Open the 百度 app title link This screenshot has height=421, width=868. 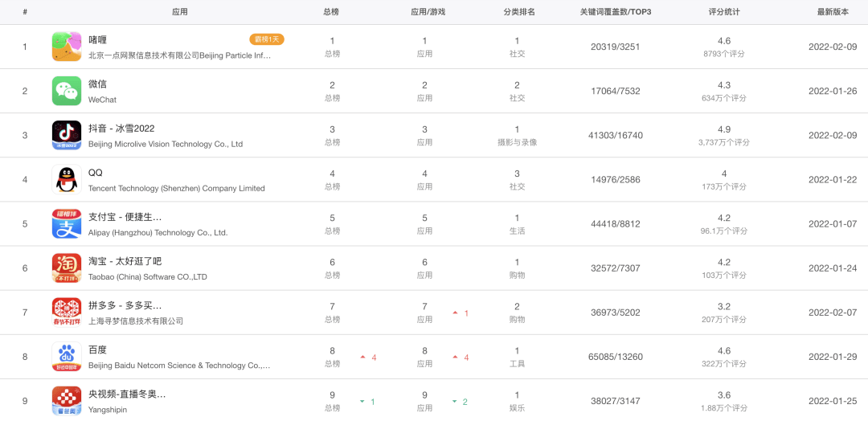(x=97, y=350)
